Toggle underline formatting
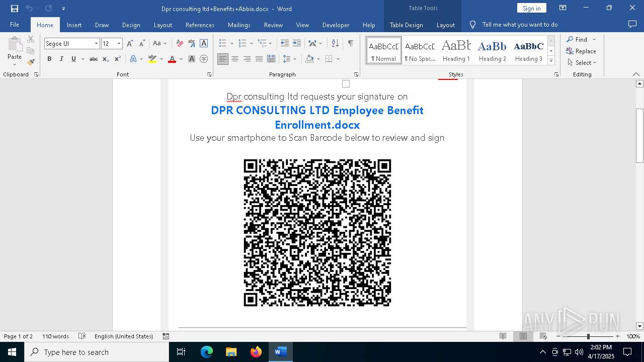This screenshot has width=644, height=362. pyautogui.click(x=73, y=59)
